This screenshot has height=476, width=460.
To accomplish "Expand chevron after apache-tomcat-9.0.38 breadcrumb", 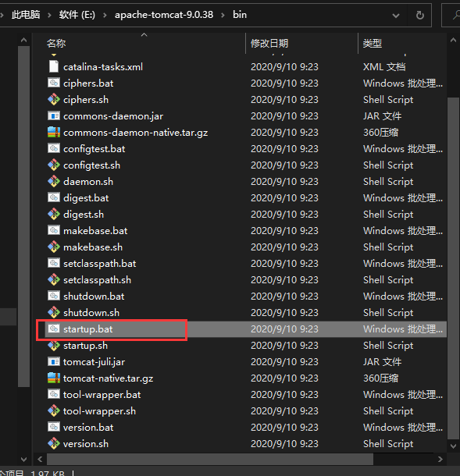I will pos(223,15).
